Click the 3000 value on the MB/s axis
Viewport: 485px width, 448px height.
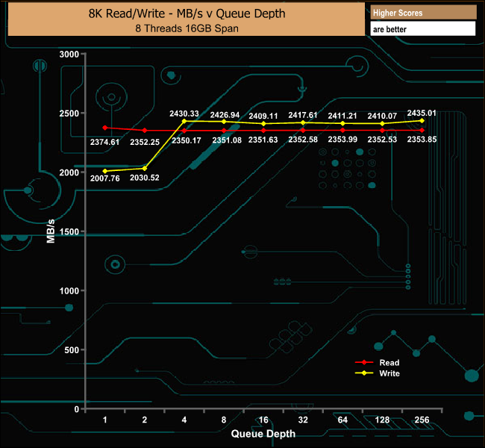[67, 55]
